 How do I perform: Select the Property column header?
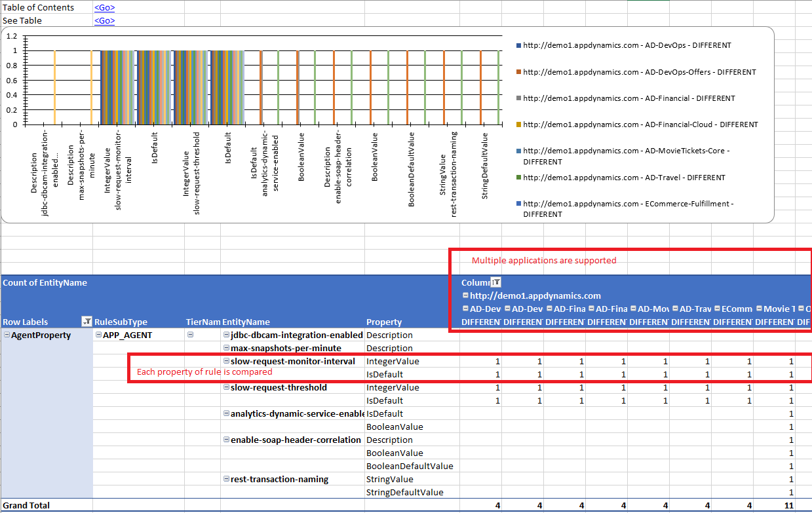384,322
